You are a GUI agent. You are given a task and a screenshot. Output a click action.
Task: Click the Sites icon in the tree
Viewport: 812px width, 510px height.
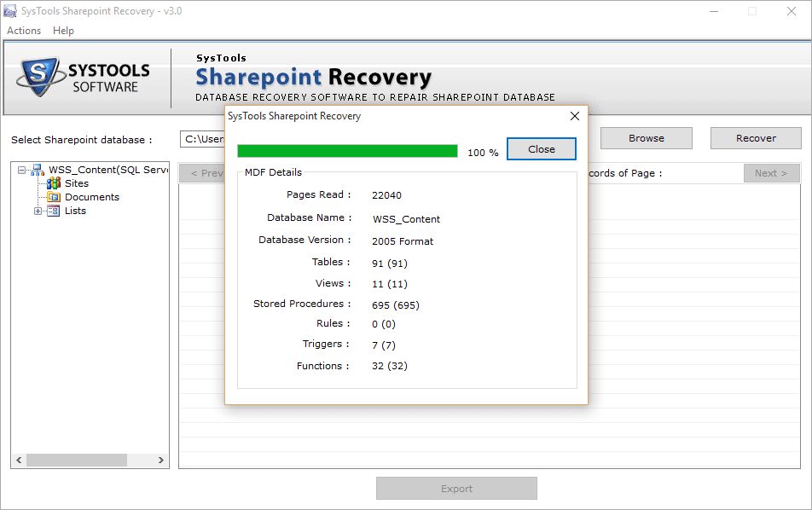tap(54, 183)
